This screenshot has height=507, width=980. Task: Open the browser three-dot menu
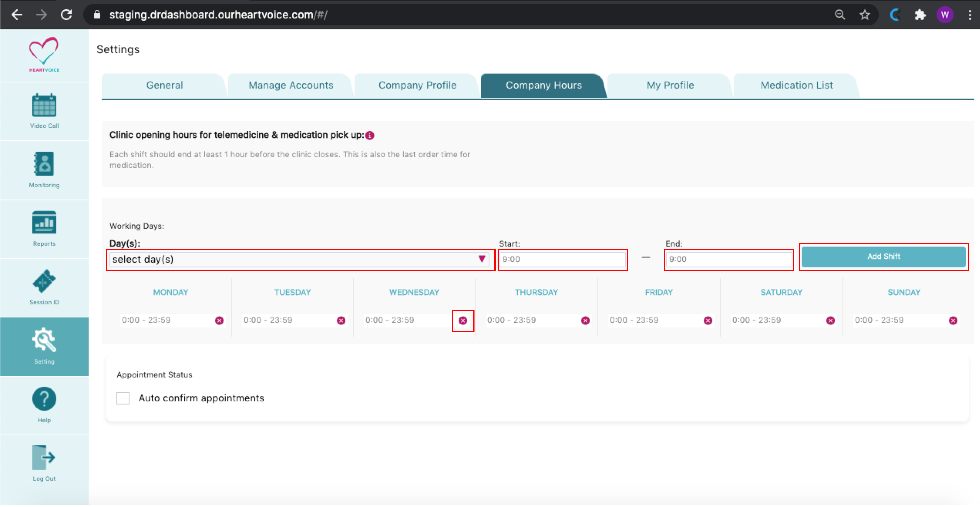[x=970, y=15]
